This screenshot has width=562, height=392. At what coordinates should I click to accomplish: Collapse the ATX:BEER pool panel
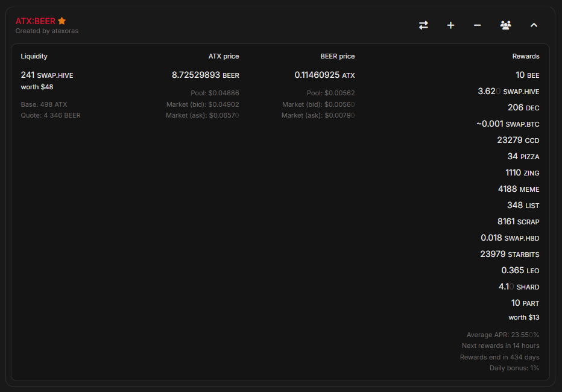534,25
